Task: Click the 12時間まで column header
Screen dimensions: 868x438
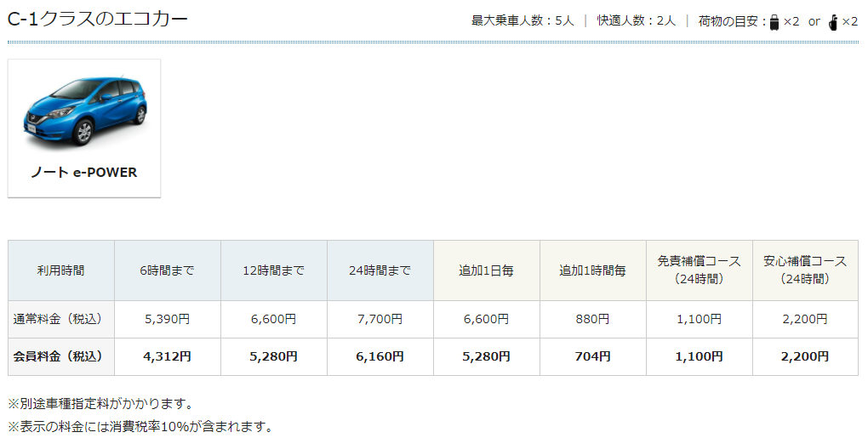Action: (x=273, y=270)
